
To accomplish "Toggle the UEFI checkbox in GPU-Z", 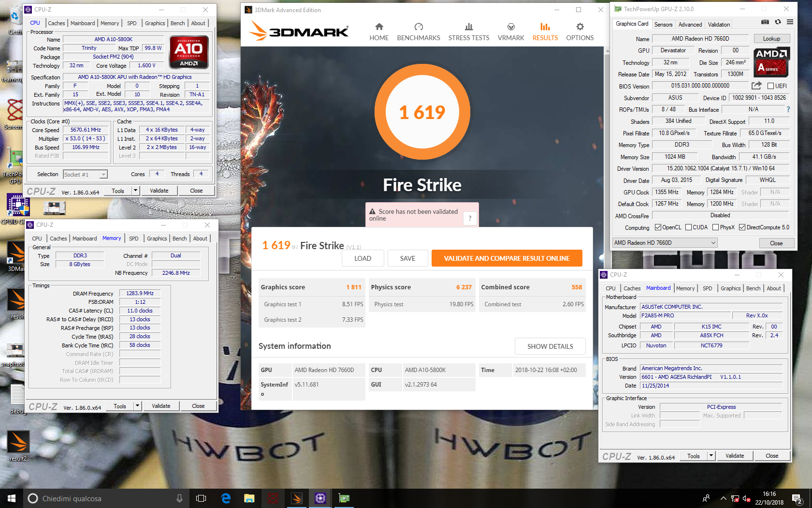I will pyautogui.click(x=770, y=86).
